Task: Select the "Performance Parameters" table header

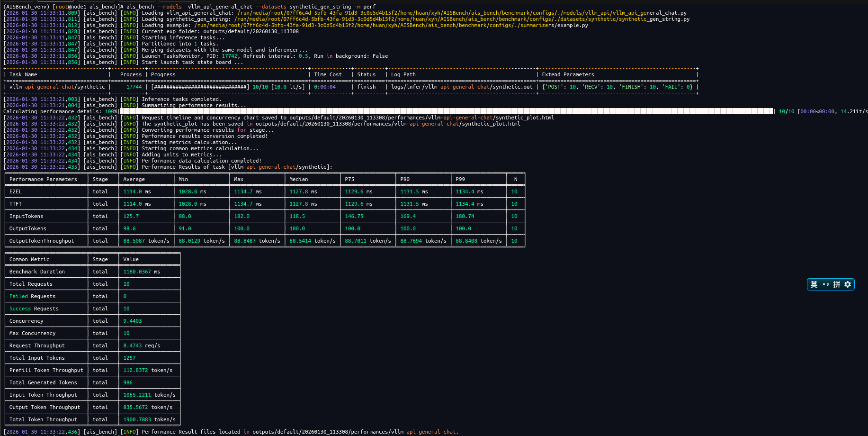Action: 43,179
